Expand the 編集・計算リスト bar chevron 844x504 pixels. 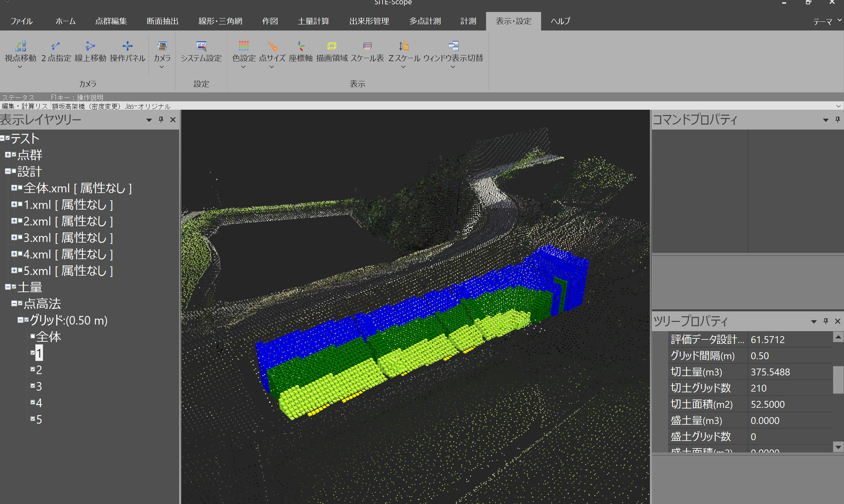(x=838, y=106)
